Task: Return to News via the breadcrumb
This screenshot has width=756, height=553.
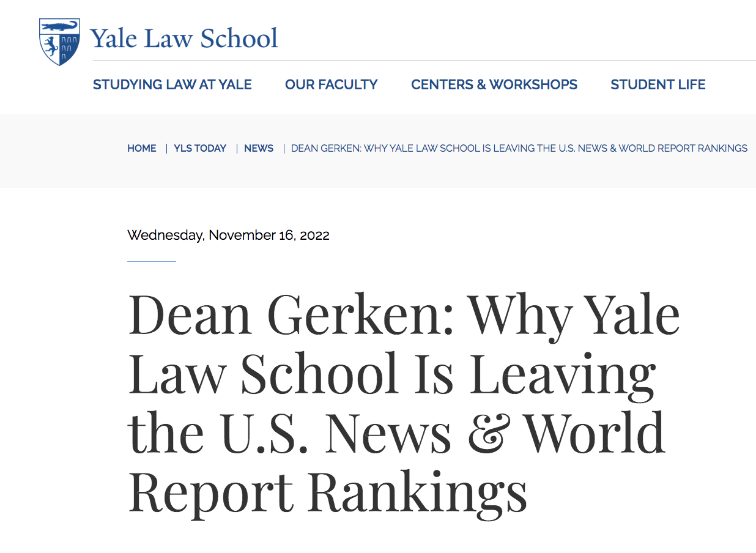Action: 259,148
